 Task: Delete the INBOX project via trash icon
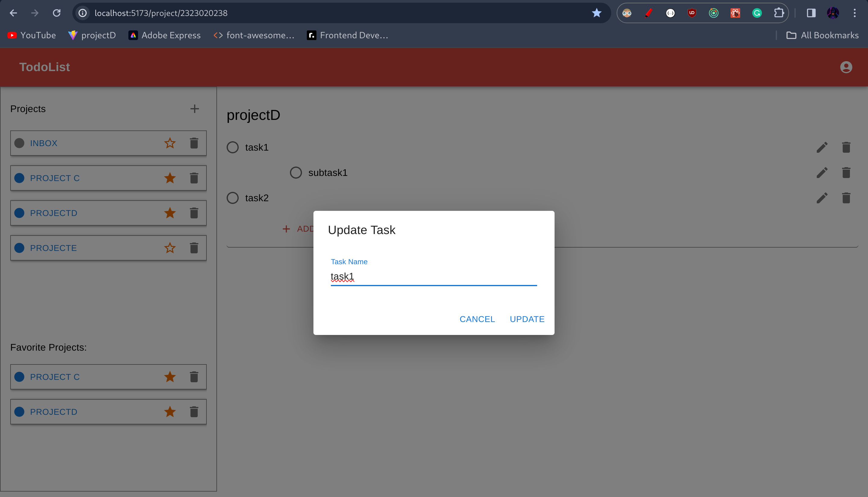pos(194,143)
